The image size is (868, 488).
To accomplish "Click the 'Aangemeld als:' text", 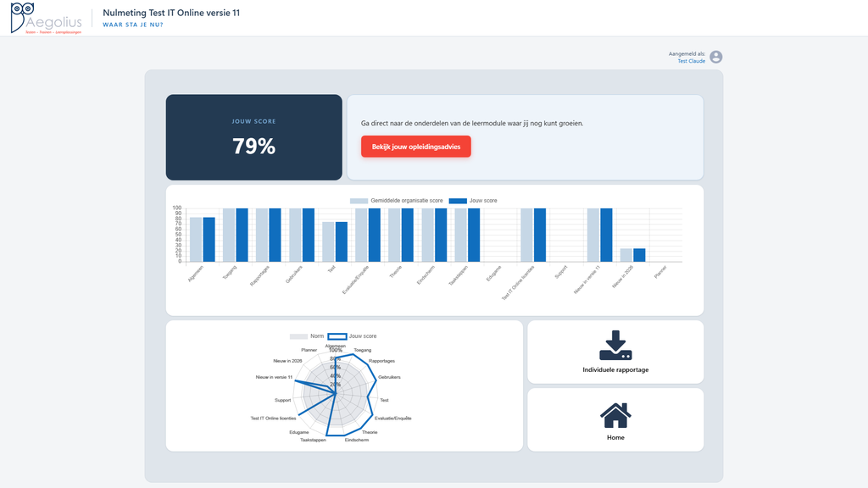I will tap(687, 54).
